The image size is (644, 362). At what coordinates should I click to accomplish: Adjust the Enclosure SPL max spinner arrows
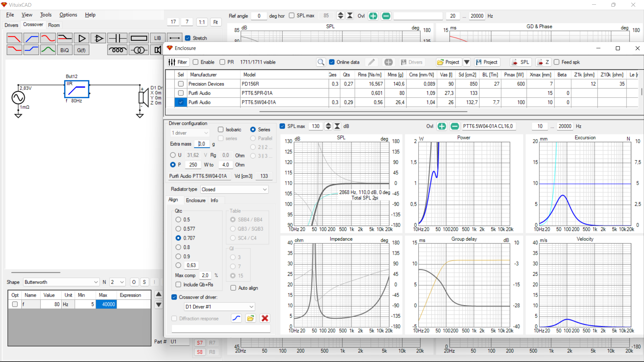click(x=328, y=126)
